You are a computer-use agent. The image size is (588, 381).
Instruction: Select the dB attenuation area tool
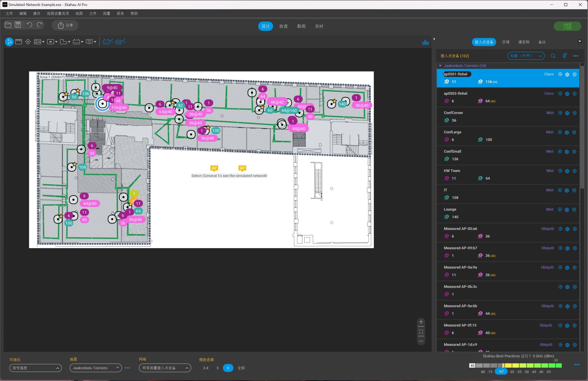50,42
